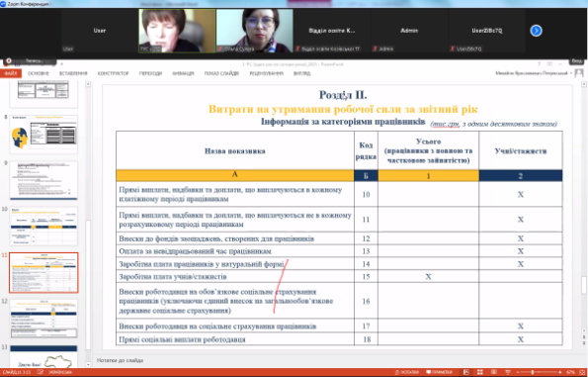
Task: Switch to Normal view icon
Action: tap(465, 372)
